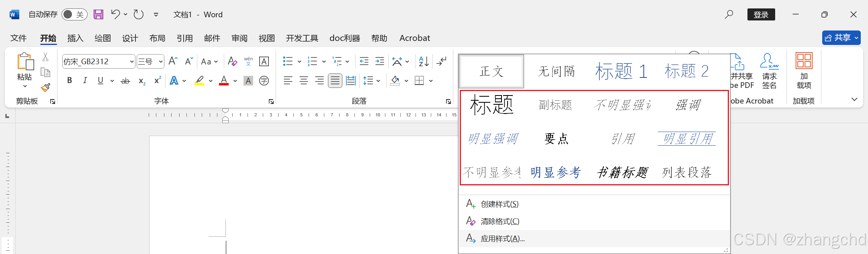
Task: Switch to the 布局 tab
Action: (158, 38)
